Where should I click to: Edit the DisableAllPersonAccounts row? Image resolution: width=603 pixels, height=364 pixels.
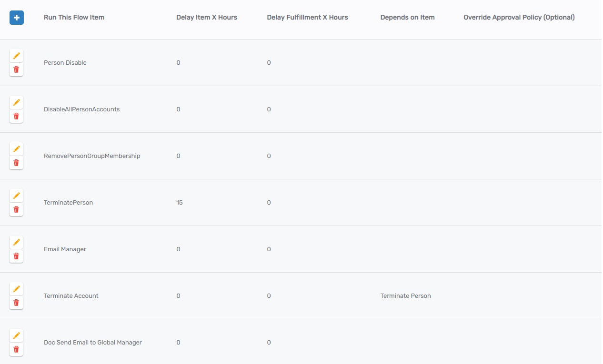click(x=16, y=103)
